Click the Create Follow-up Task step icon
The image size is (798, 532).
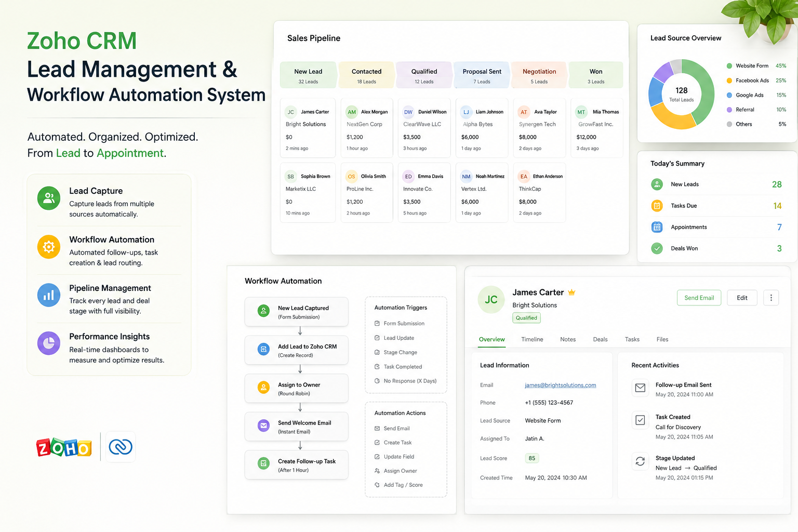264,463
